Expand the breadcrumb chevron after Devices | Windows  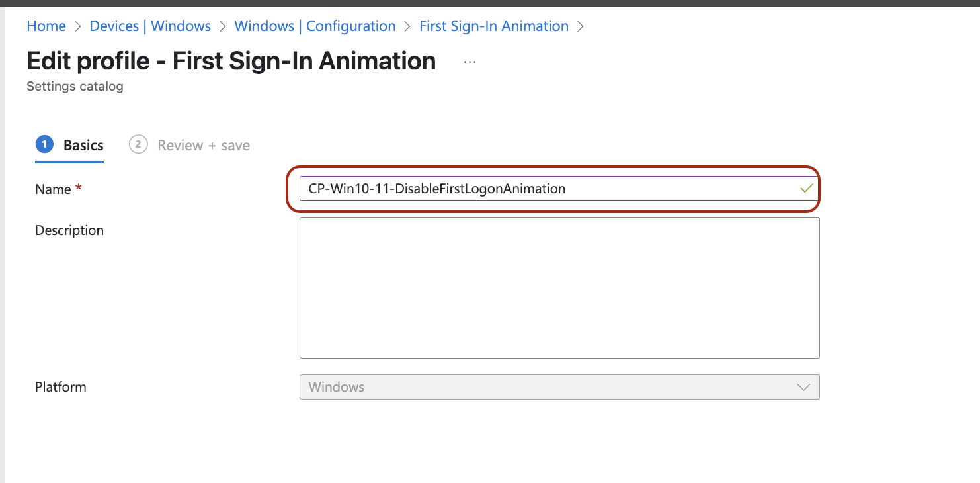coord(223,26)
